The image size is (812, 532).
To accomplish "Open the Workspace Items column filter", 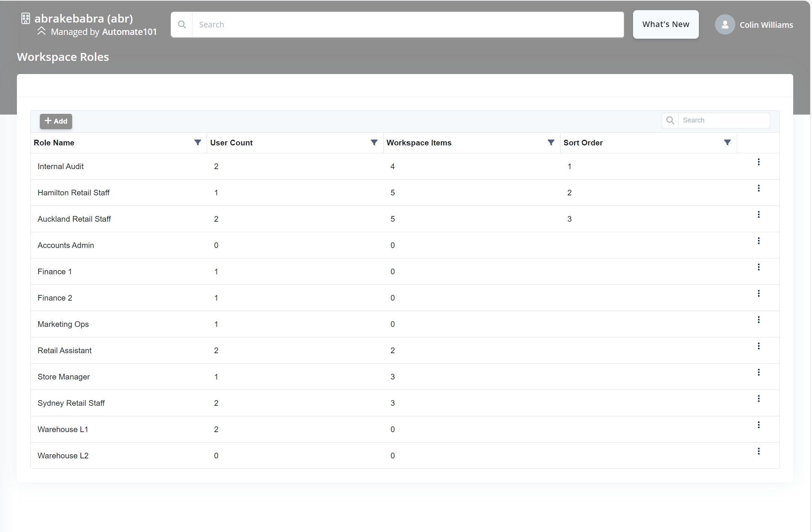I will click(x=551, y=142).
